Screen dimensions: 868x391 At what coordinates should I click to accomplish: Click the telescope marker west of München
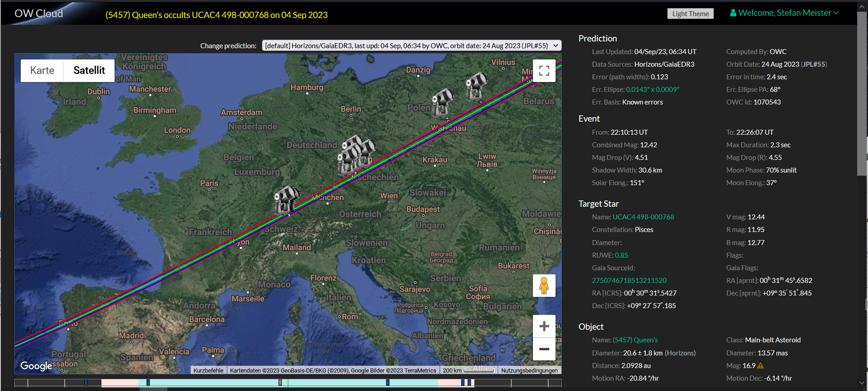tap(286, 200)
